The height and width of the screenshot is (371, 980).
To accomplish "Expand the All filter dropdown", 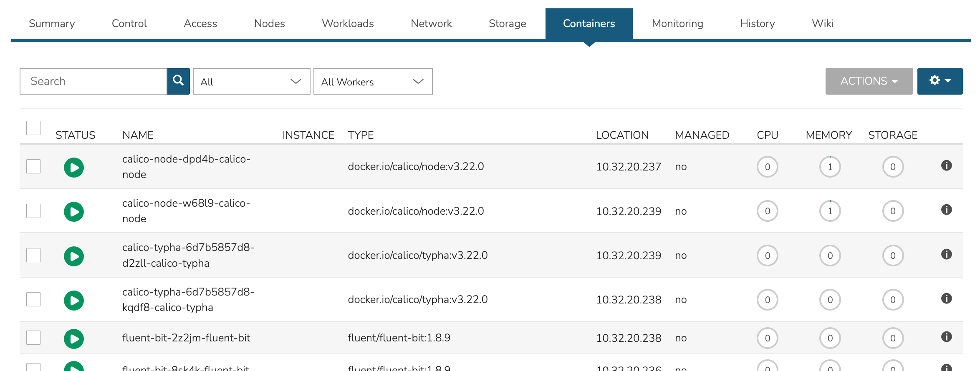I will 251,82.
